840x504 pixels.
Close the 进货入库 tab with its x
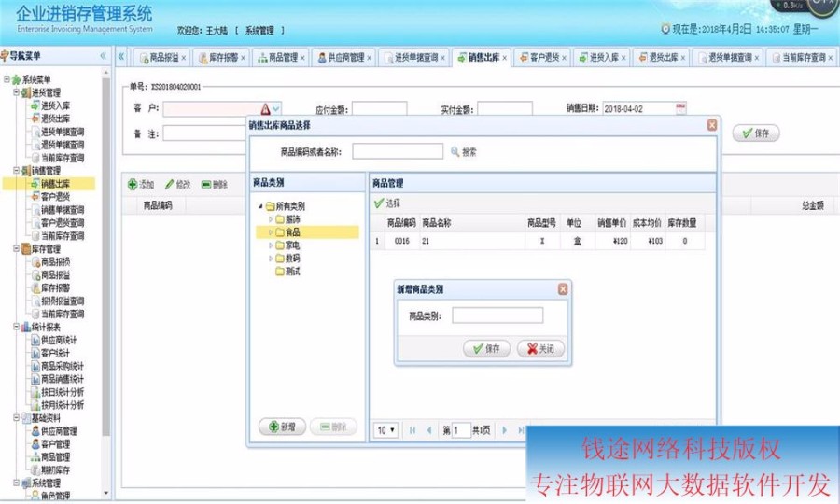pos(623,58)
